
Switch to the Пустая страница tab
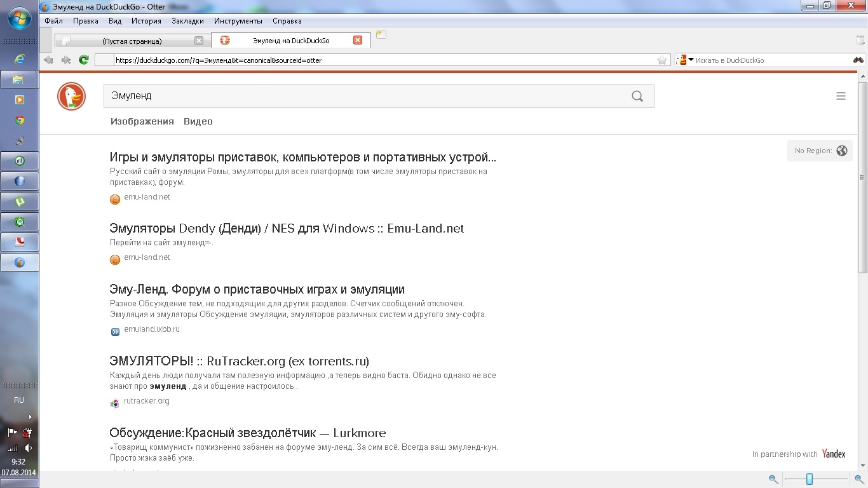[x=132, y=41]
